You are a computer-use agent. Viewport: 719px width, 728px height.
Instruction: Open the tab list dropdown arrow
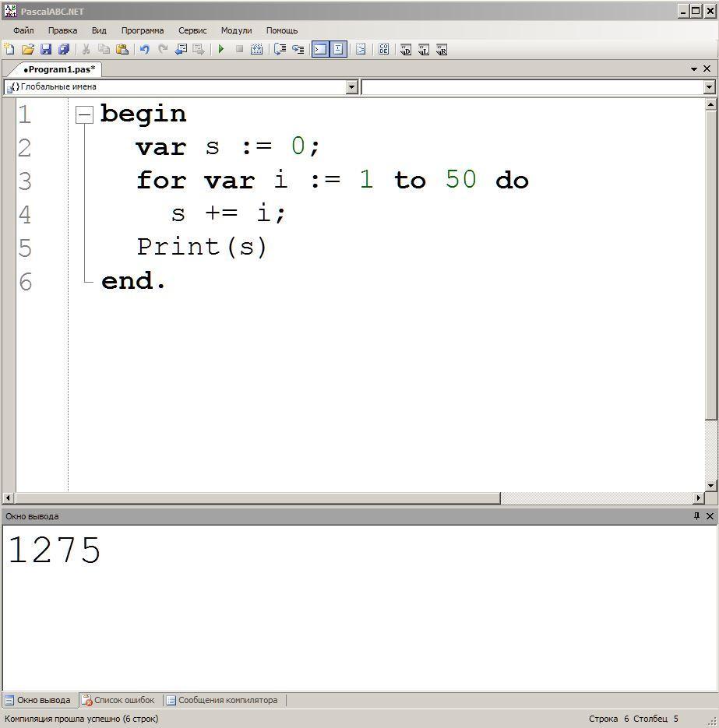click(x=694, y=69)
